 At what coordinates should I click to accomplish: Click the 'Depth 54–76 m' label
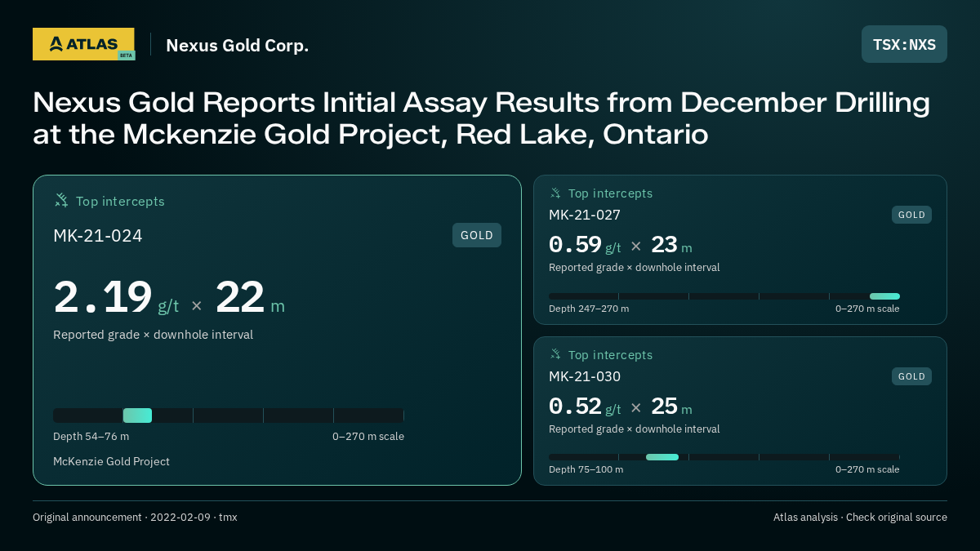[x=91, y=437]
